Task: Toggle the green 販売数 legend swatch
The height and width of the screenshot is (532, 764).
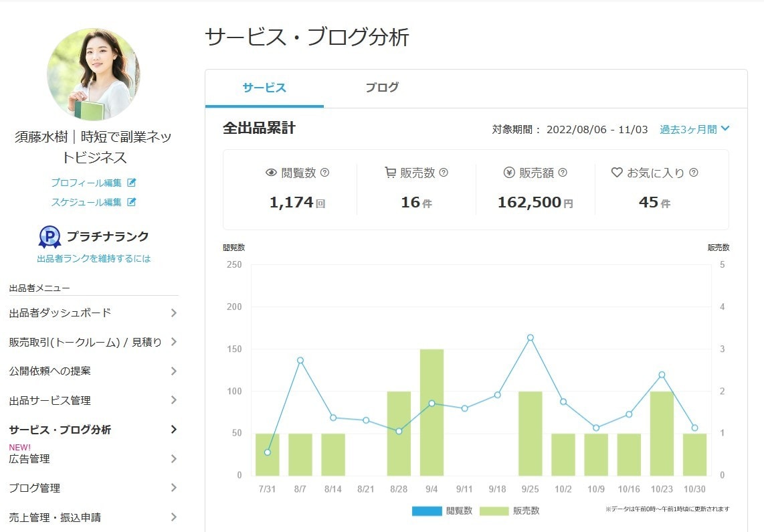Action: pyautogui.click(x=494, y=511)
